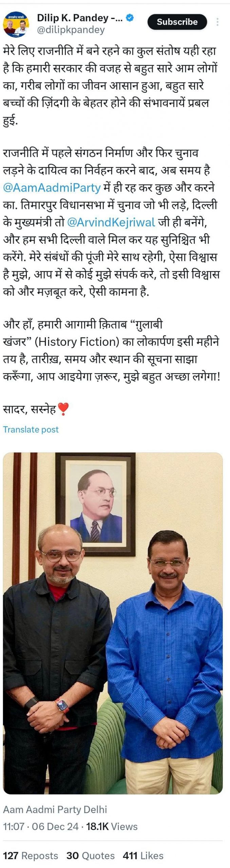This screenshot has width=230, height=868.
Task: Click the Aam Aadmi Party Delhi label
Action: (x=55, y=810)
